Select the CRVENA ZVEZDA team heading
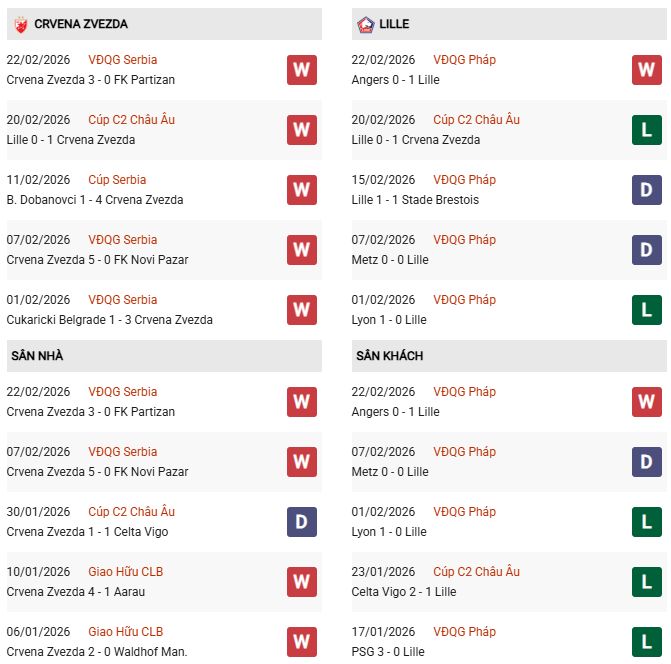This screenshot has height=664, width=671. click(80, 24)
